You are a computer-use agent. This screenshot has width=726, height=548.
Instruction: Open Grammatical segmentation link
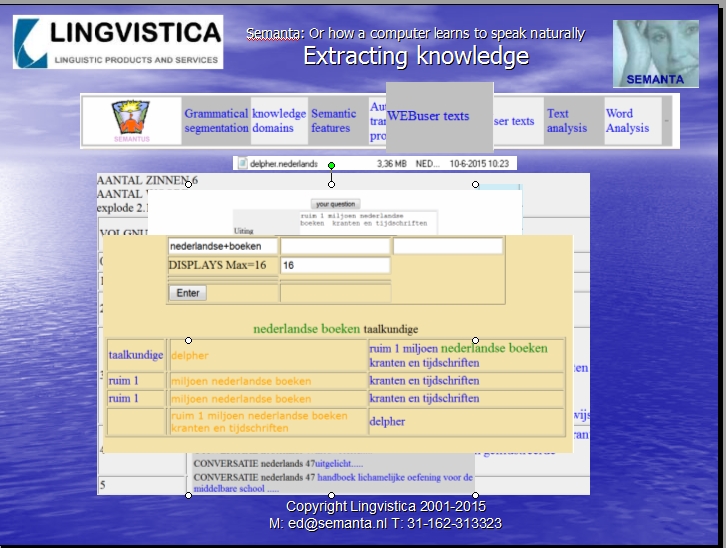216,121
